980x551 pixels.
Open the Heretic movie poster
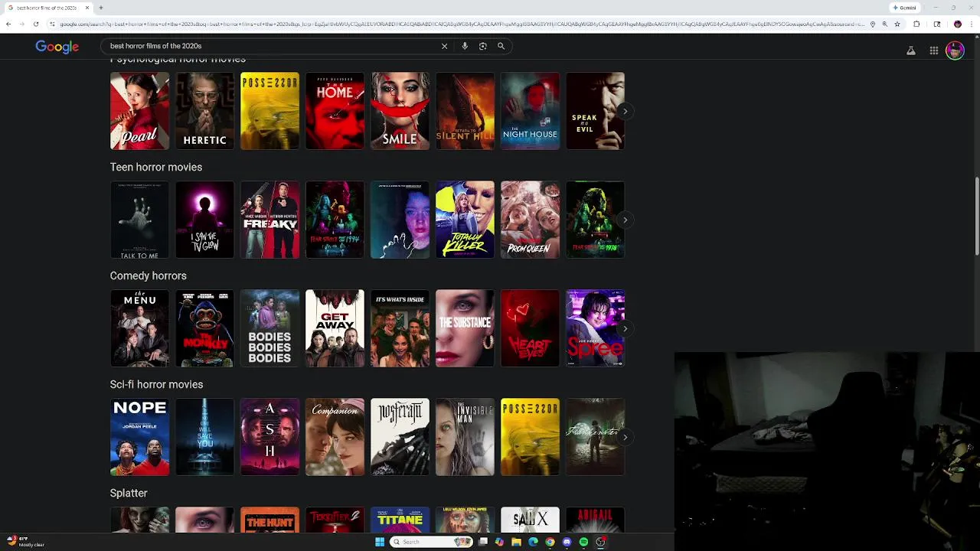[204, 111]
